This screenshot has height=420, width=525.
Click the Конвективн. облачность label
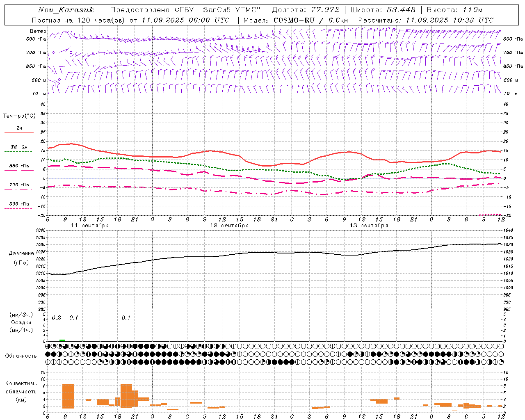click(21, 387)
